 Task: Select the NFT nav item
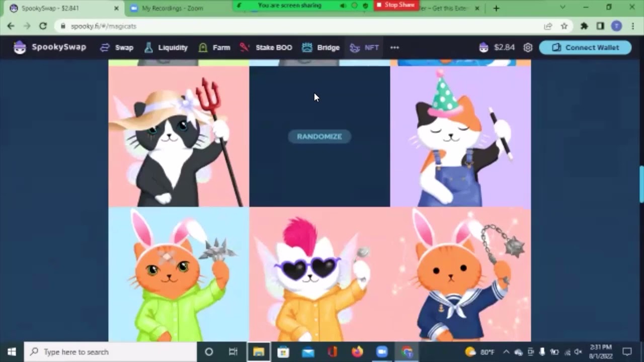pos(364,48)
